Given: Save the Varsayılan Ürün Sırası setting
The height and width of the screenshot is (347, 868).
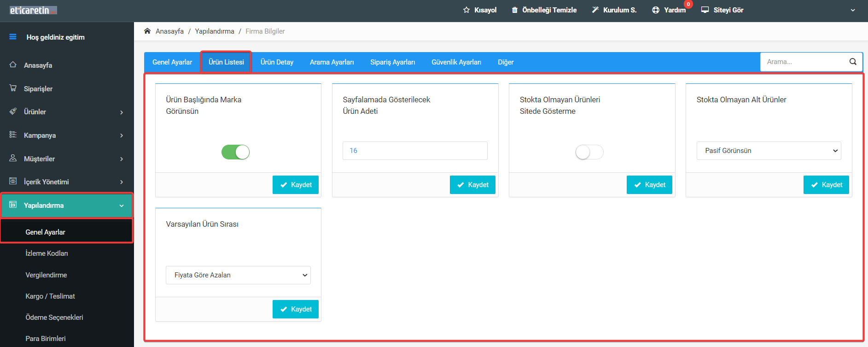Looking at the screenshot, I should pyautogui.click(x=296, y=309).
